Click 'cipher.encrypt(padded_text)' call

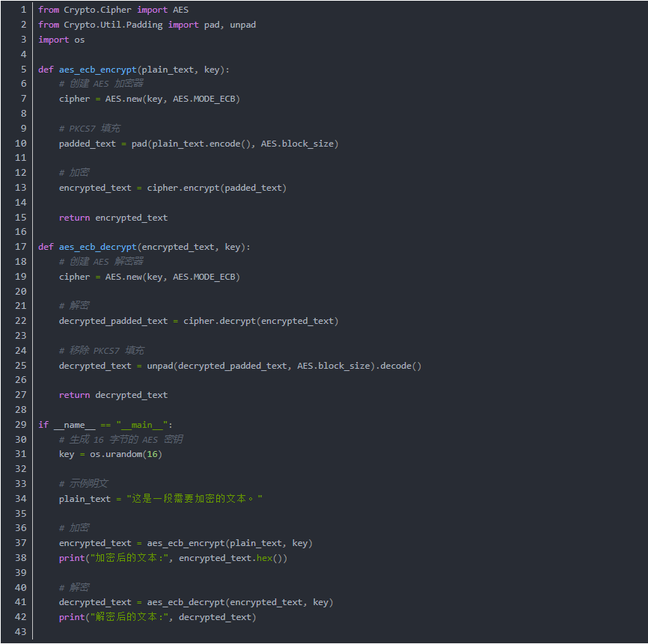click(216, 188)
